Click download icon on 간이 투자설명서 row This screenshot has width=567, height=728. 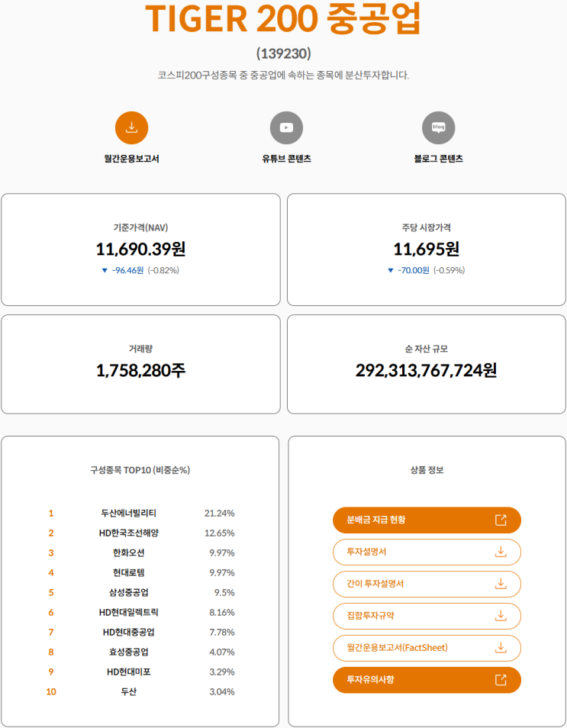501,584
